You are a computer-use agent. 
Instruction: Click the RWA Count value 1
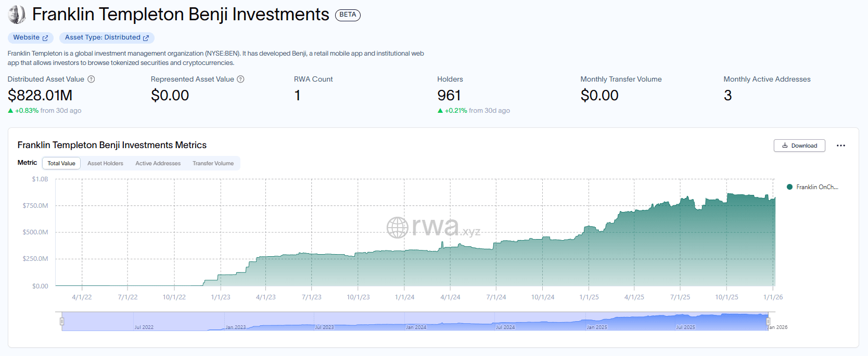[x=297, y=96]
